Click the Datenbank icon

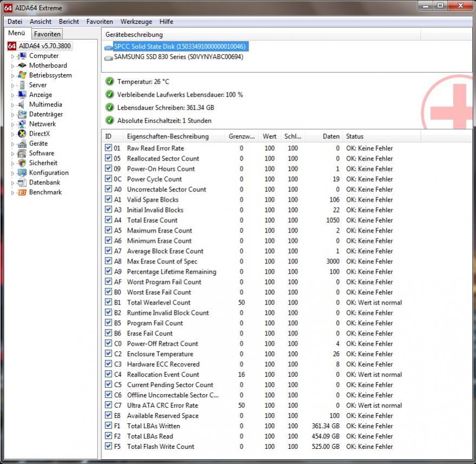[22, 182]
